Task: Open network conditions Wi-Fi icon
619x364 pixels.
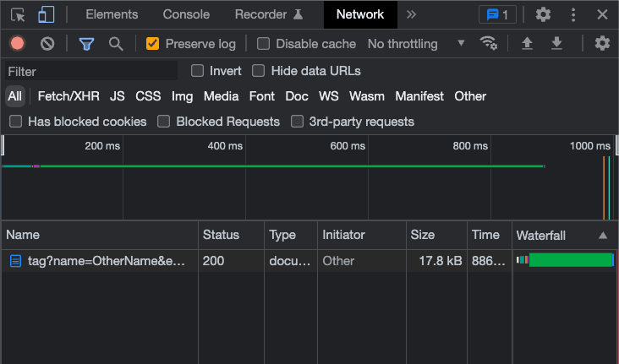Action: 489,44
